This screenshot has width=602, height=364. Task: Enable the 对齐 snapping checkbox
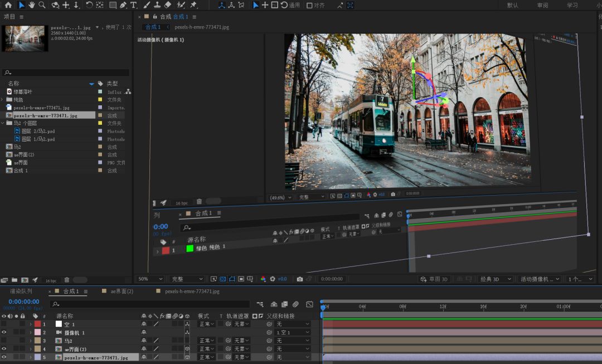(x=309, y=6)
